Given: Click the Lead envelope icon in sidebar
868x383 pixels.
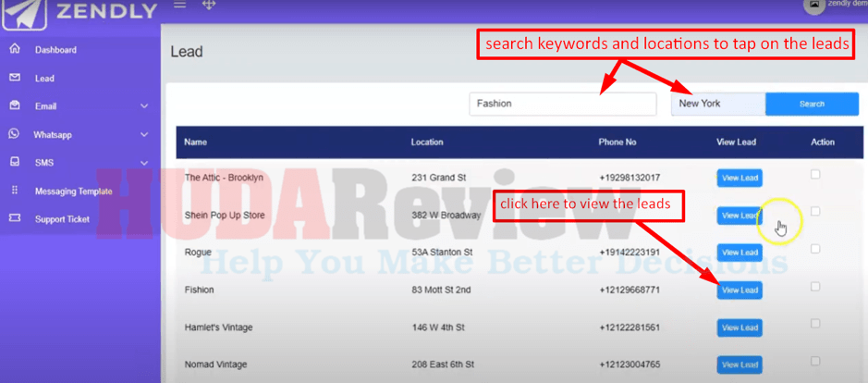Looking at the screenshot, I should 15,78.
